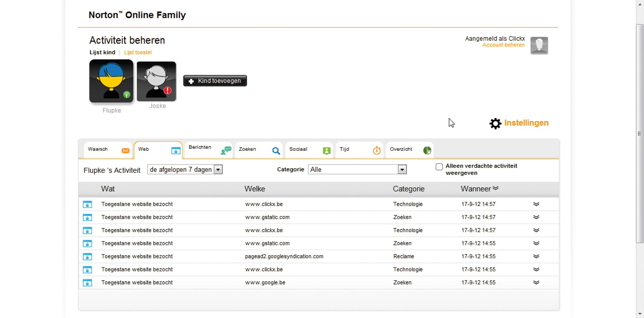Viewport: 644px width, 318px height.
Task: Expand the first www.clickx.be row details
Action: [536, 204]
